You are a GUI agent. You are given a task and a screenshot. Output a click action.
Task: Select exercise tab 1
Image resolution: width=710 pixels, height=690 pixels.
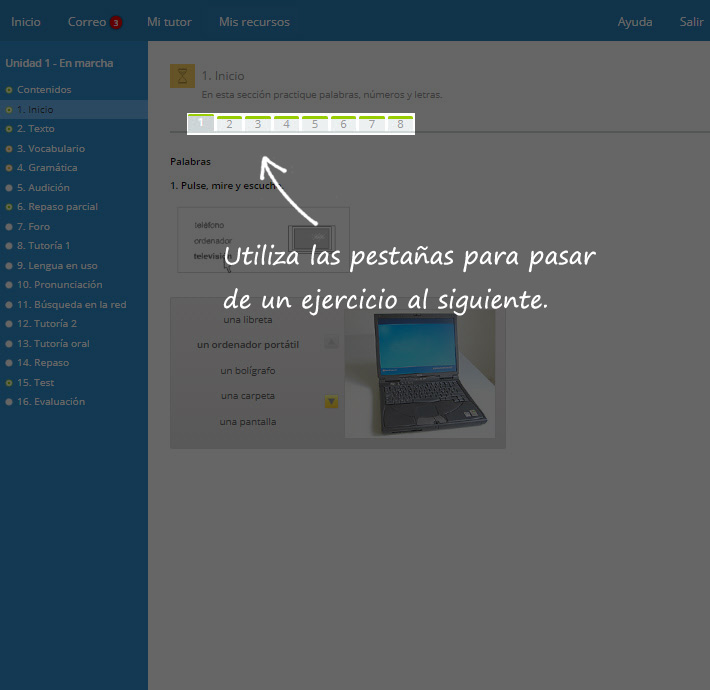tap(201, 123)
